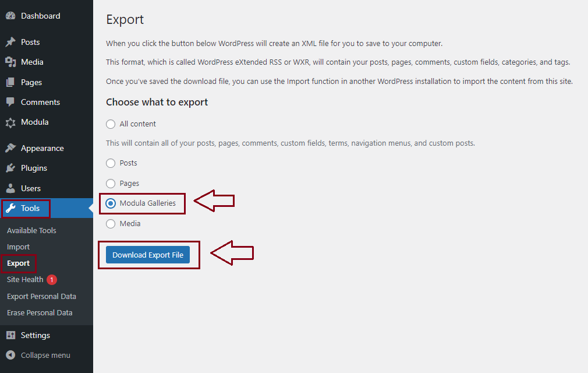Select the All content radio button
This screenshot has height=373, width=588.
(x=111, y=124)
